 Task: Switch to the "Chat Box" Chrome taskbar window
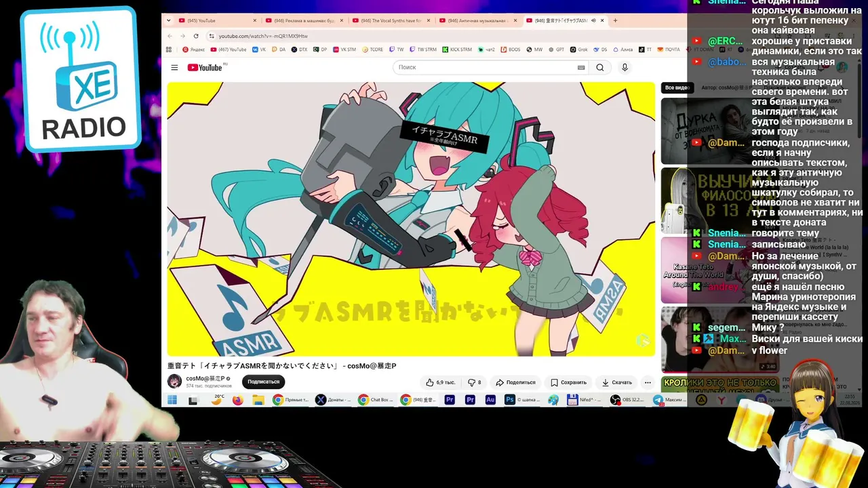point(376,401)
